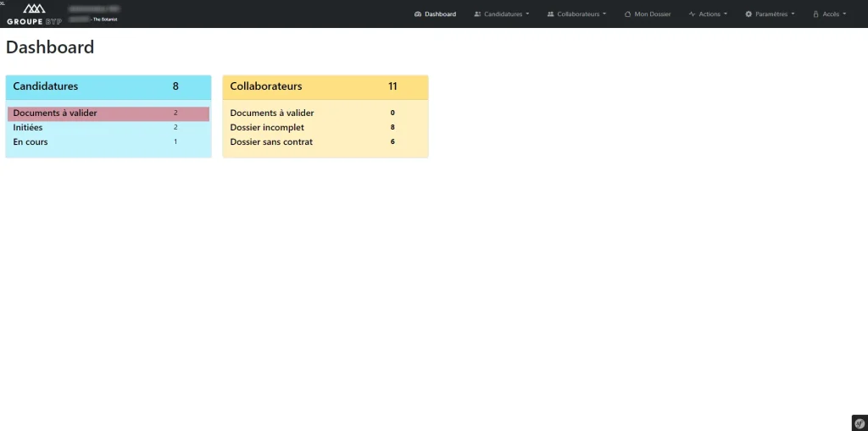Select Documents à valider in Candidatures card
The width and height of the screenshot is (868, 431).
(x=108, y=113)
